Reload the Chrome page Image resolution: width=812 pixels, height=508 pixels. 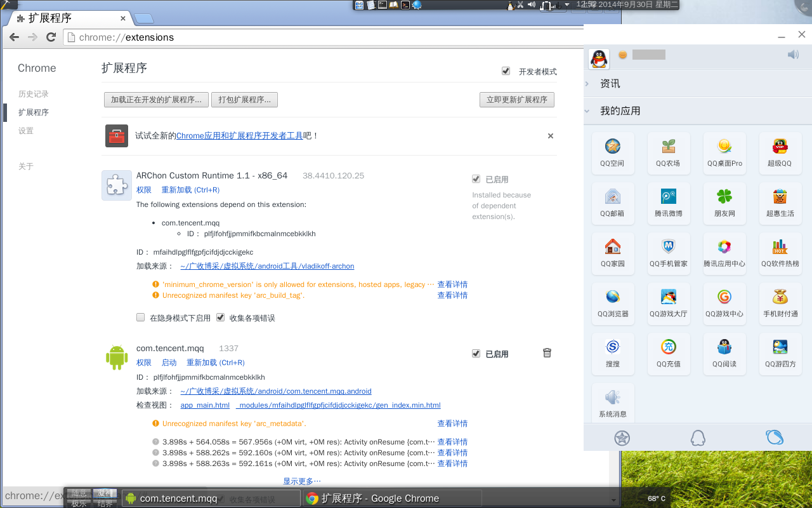pyautogui.click(x=51, y=37)
